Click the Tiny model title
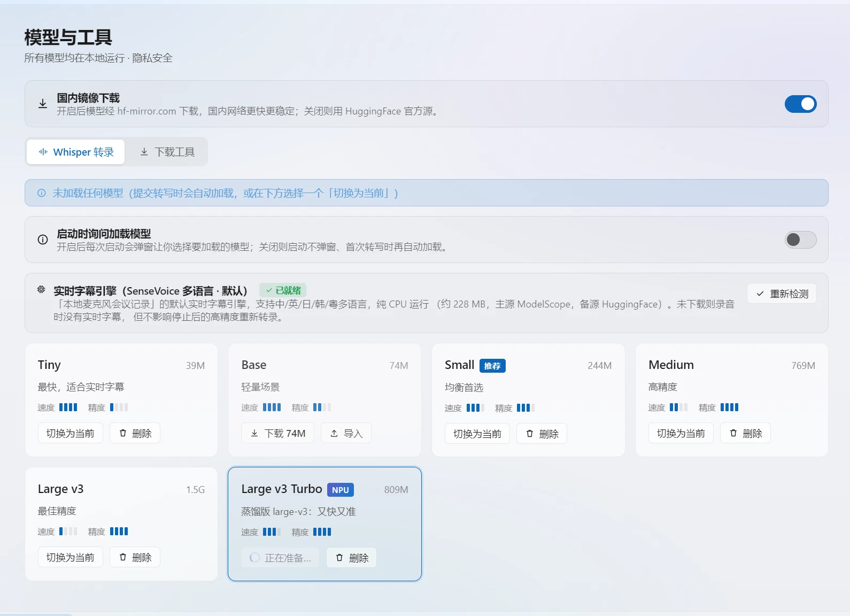 49,365
